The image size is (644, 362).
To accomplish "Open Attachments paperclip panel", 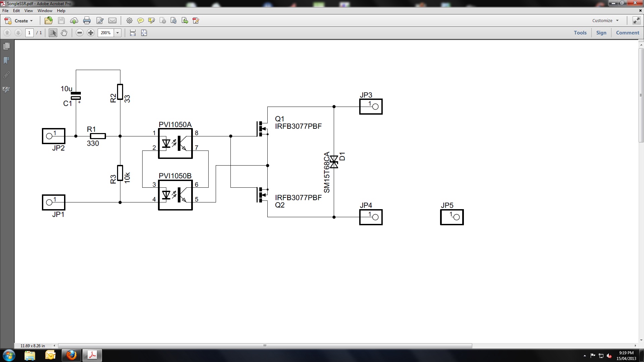I will pyautogui.click(x=6, y=75).
